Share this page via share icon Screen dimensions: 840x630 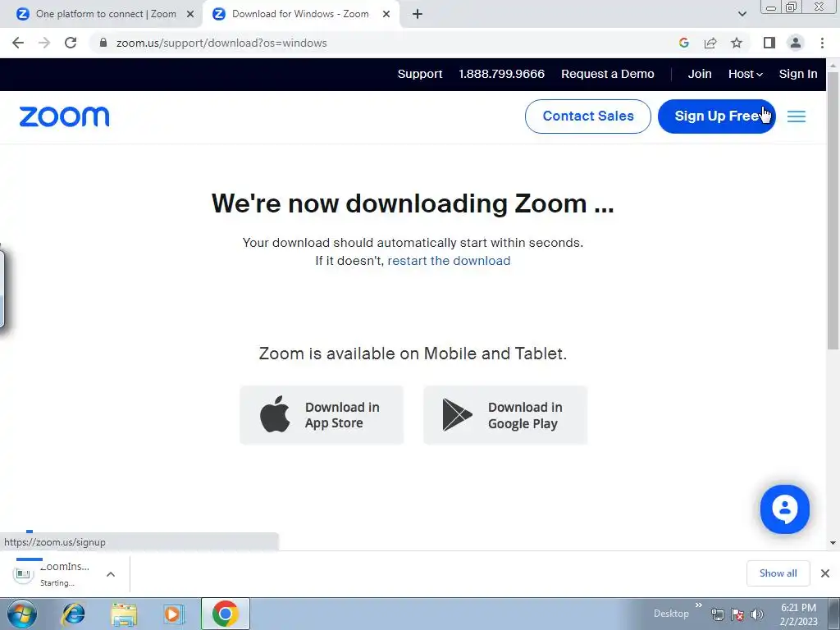tap(710, 43)
